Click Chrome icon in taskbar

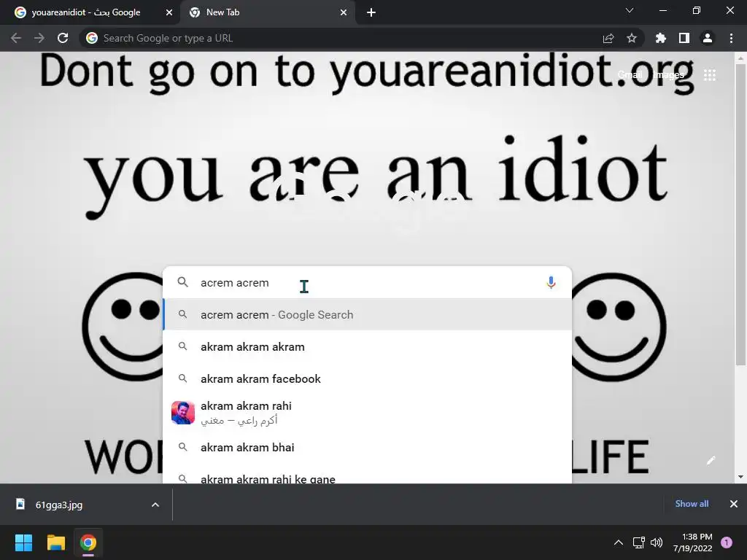88,542
